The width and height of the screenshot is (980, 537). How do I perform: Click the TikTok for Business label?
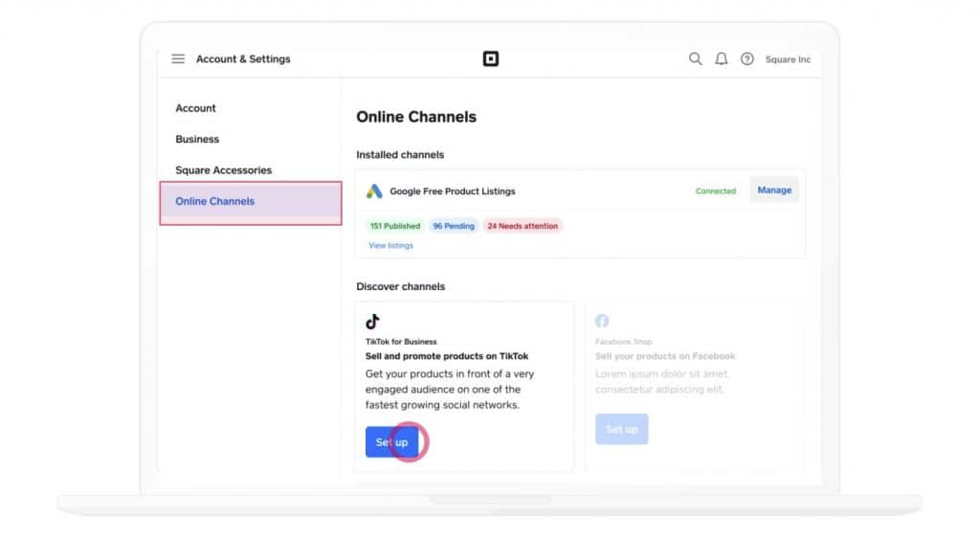(401, 342)
